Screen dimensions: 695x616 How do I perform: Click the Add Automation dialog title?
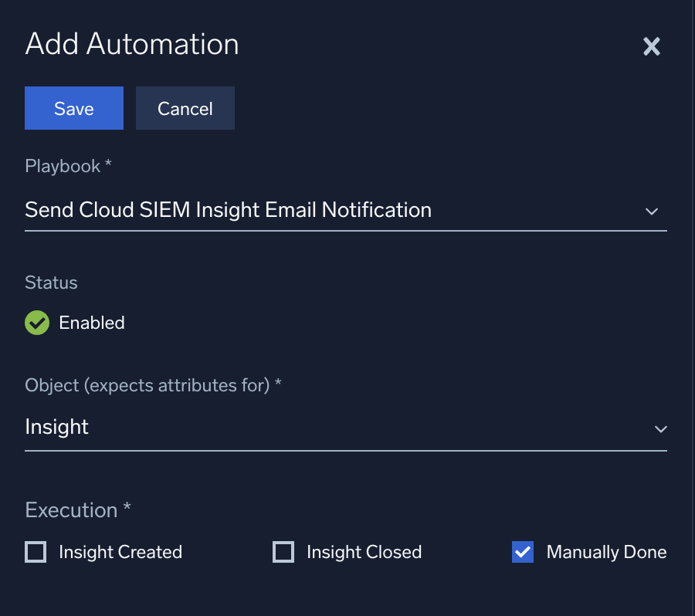131,44
